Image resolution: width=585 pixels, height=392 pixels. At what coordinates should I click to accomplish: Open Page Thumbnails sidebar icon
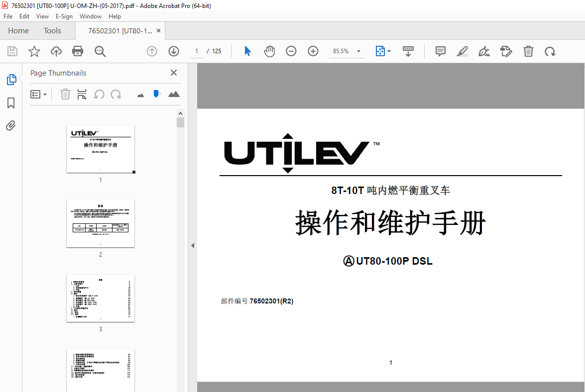(11, 80)
